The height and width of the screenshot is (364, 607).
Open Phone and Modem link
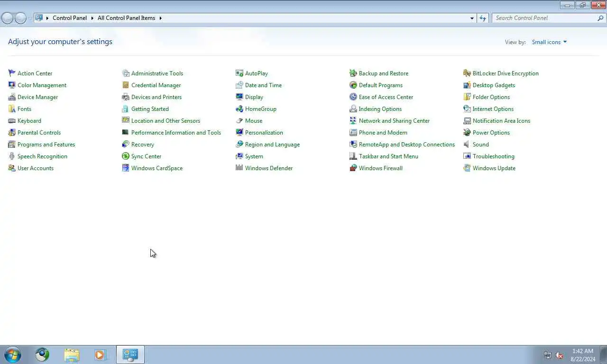pos(383,132)
